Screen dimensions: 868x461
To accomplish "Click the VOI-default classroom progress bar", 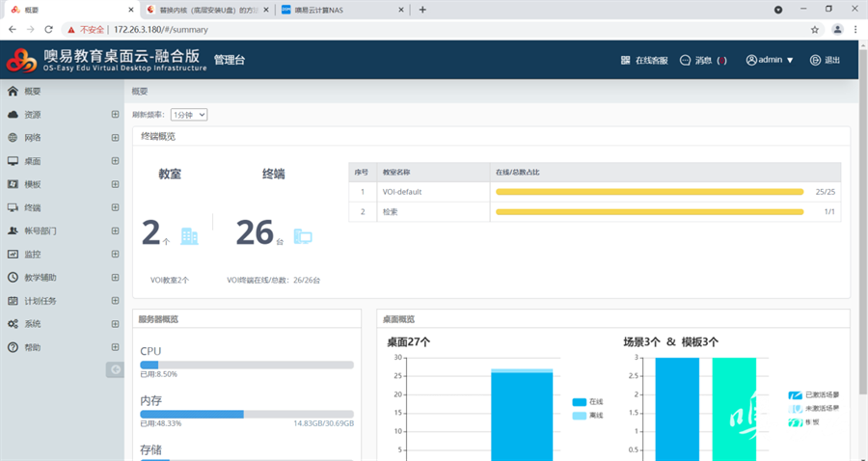I will (x=648, y=192).
